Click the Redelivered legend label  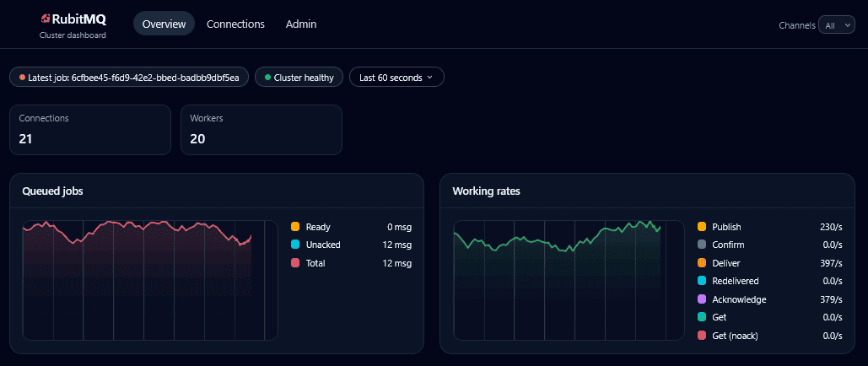(x=736, y=282)
